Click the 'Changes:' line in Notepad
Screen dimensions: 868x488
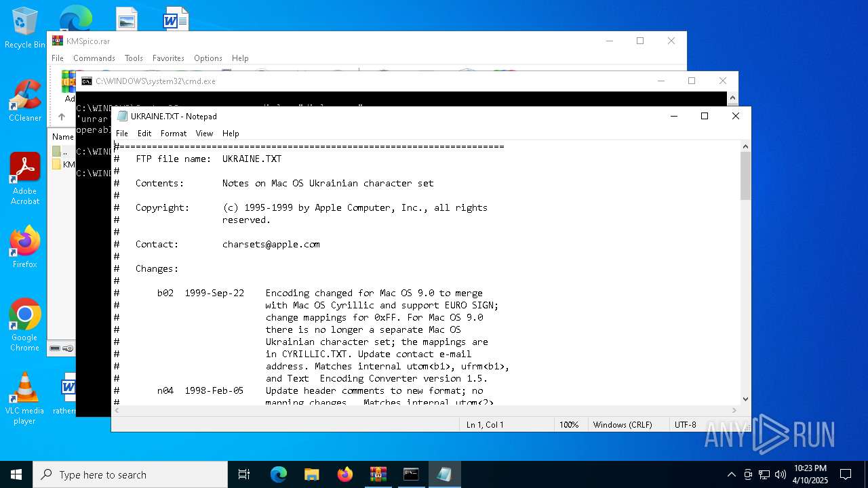pyautogui.click(x=157, y=268)
